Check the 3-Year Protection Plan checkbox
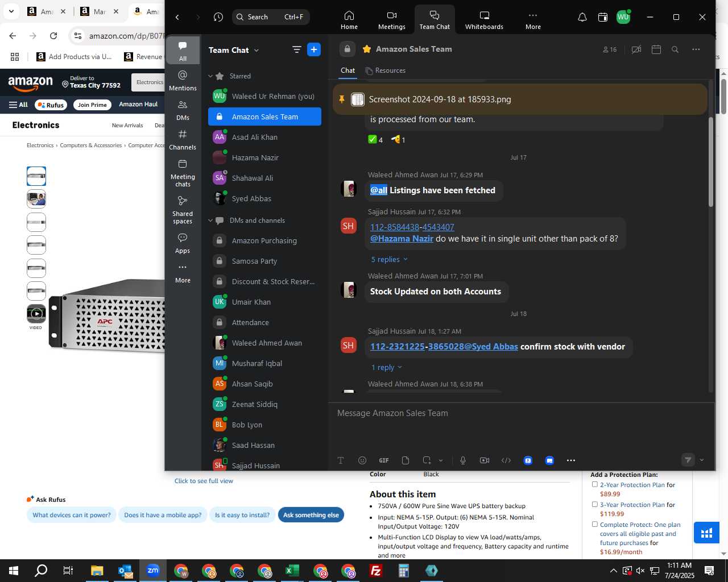728x582 pixels. click(594, 504)
